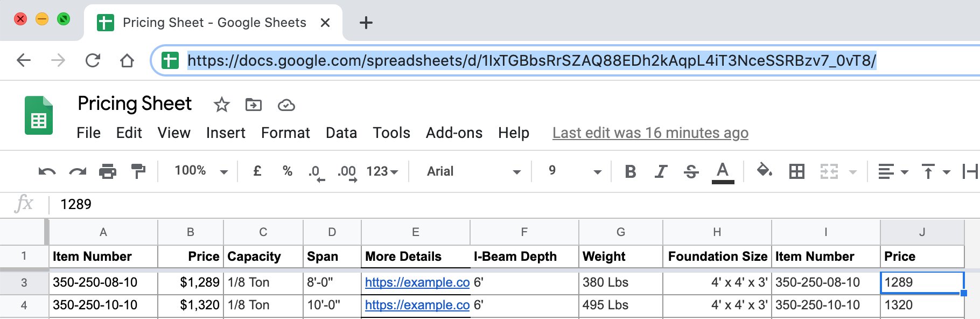The image size is (980, 319).
Task: Toggle strikethrough formatting
Action: pyautogui.click(x=691, y=172)
